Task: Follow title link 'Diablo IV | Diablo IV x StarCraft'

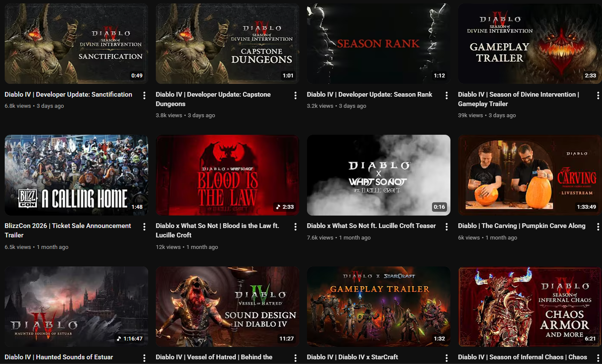Action: 352,357
